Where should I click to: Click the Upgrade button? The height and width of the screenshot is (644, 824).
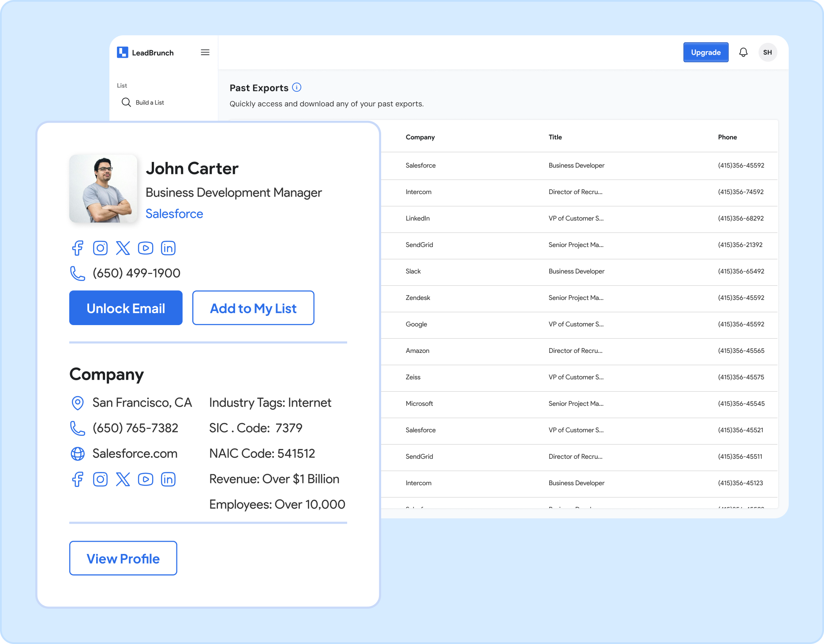706,52
